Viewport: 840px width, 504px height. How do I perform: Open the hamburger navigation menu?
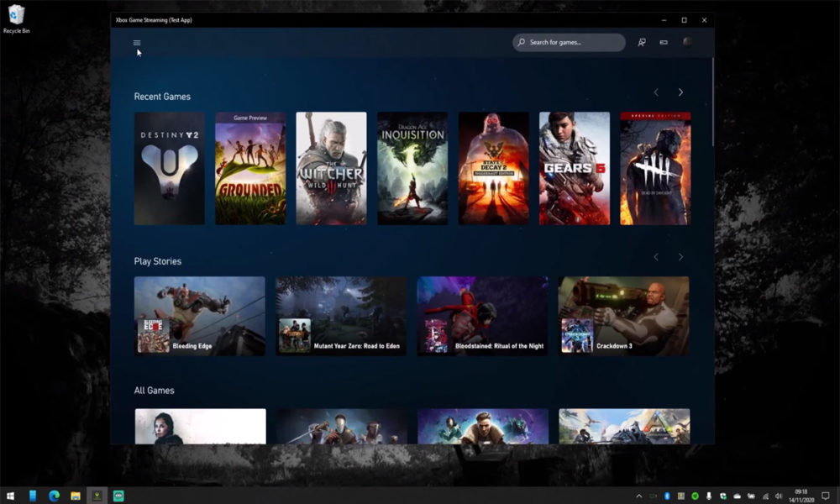[137, 43]
